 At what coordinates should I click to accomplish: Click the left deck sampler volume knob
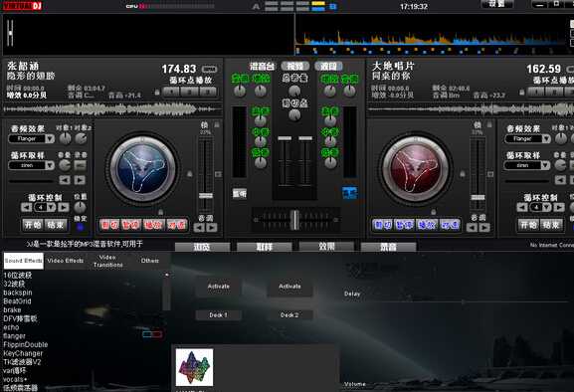pyautogui.click(x=65, y=165)
